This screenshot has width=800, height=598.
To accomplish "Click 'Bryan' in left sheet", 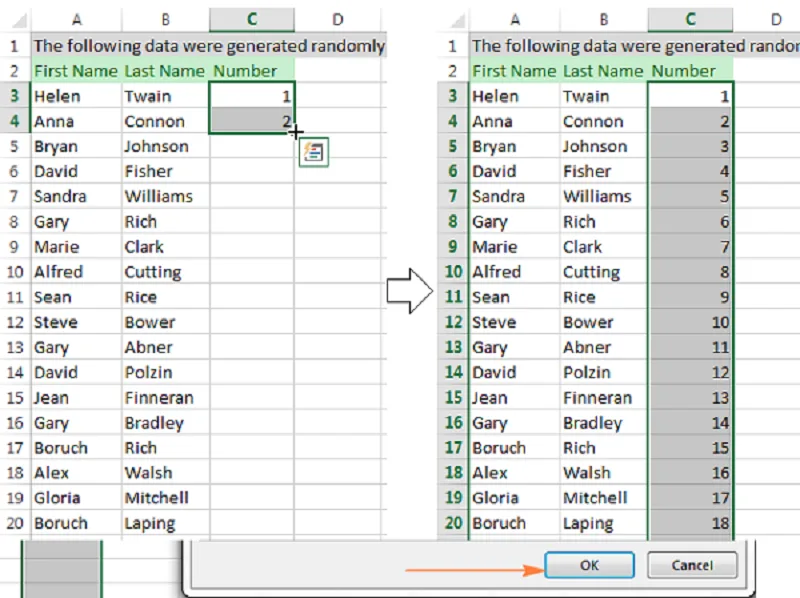I will click(56, 146).
